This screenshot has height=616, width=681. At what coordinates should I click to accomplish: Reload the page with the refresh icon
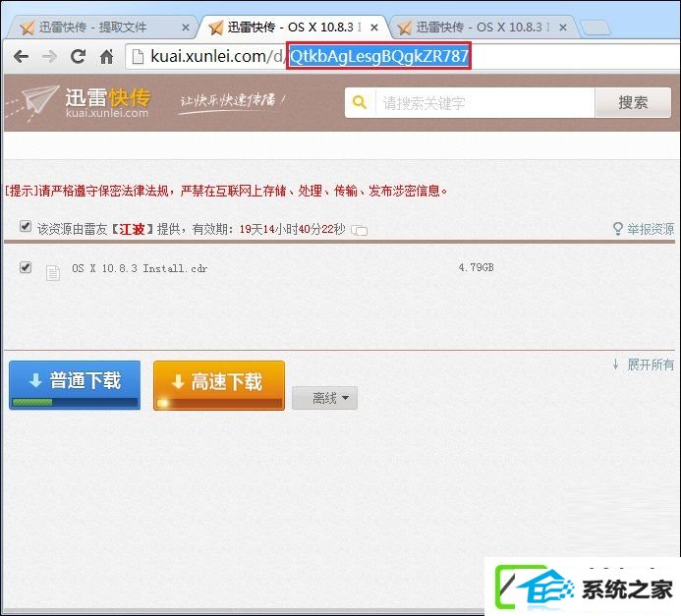pos(79,56)
